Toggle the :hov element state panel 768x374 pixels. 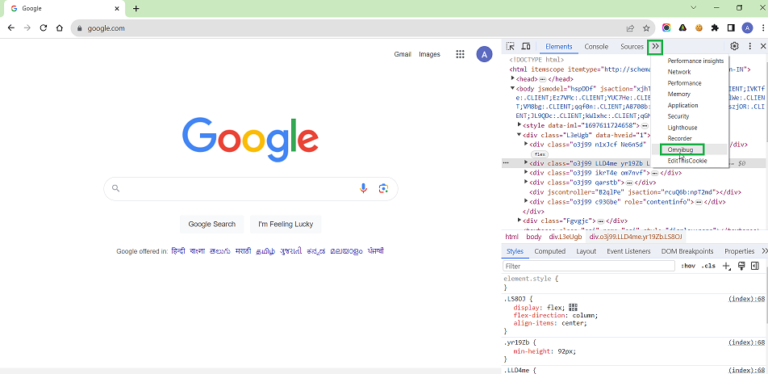[688, 266]
